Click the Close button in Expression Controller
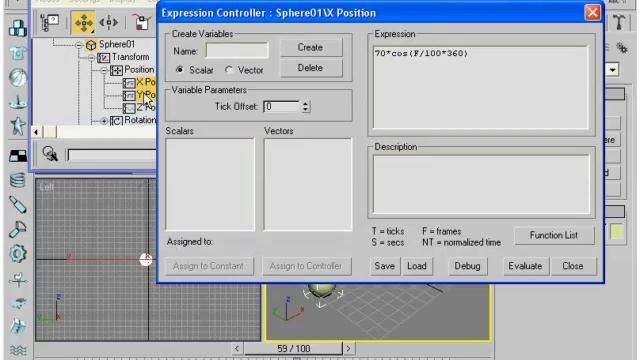The width and height of the screenshot is (640, 360). point(573,266)
